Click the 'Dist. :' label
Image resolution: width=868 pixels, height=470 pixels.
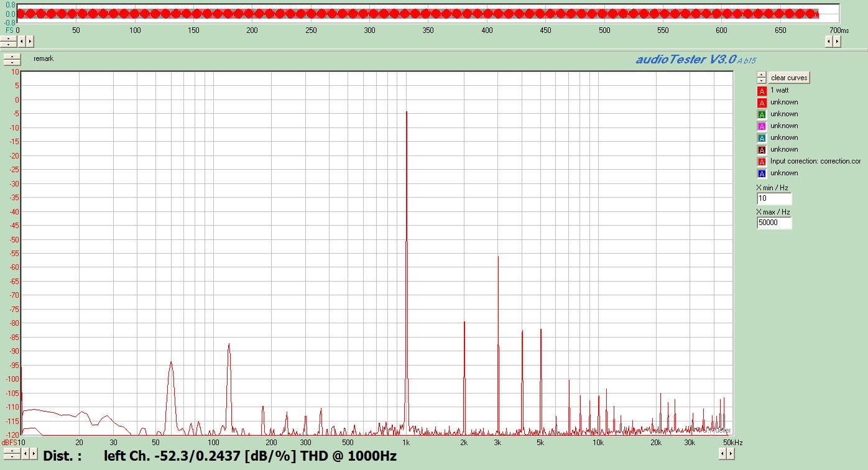[x=62, y=456]
